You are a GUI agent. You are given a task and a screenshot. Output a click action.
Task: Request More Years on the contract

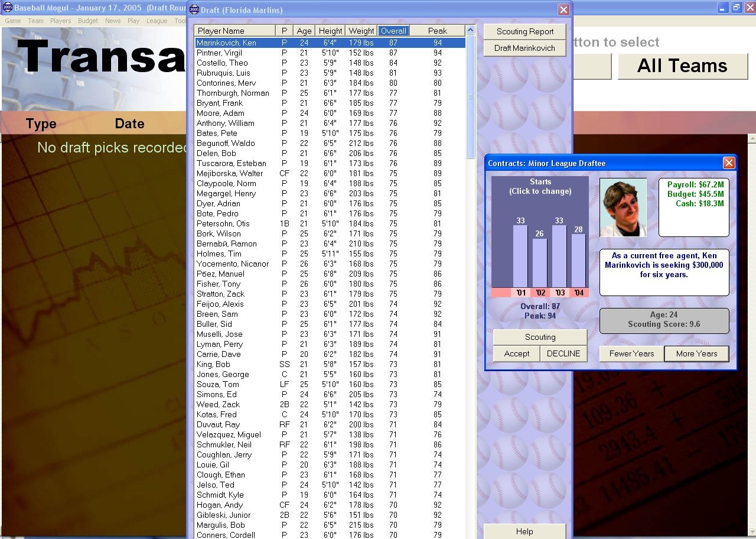[x=696, y=353]
